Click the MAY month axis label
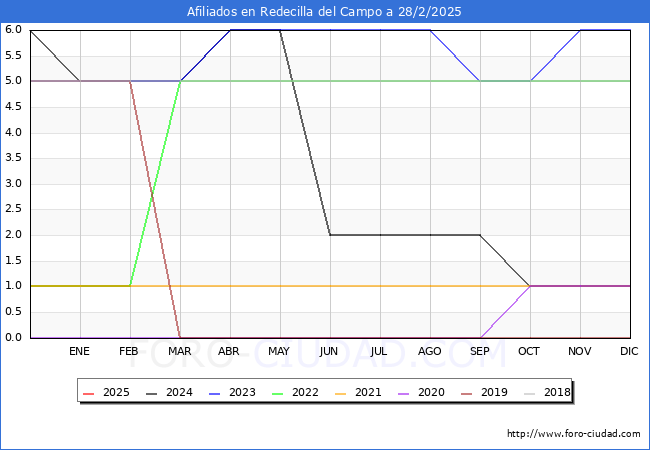This screenshot has width=650, height=450. [279, 351]
